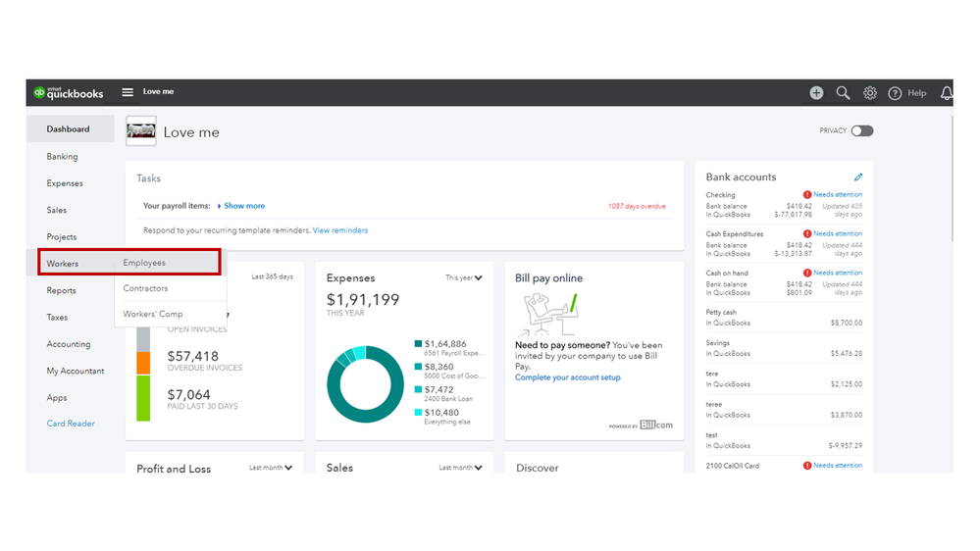Open the notifications bell icon
The image size is (980, 551).
click(x=947, y=93)
